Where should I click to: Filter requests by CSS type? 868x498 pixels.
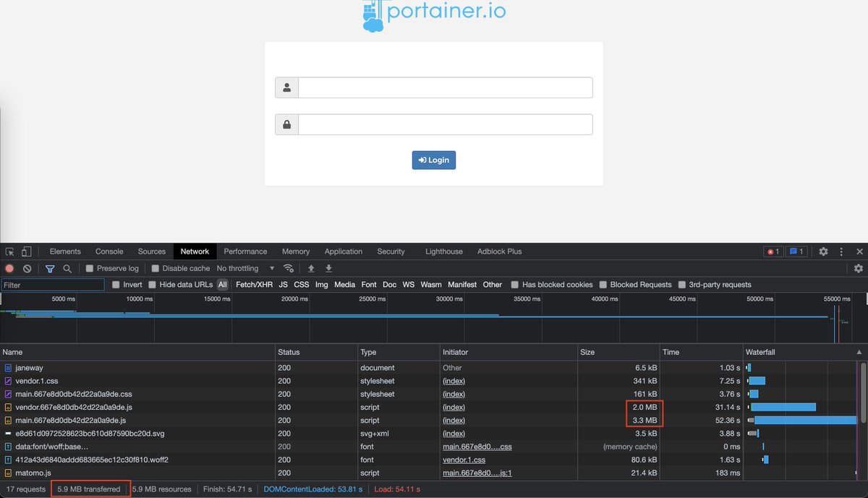(302, 285)
